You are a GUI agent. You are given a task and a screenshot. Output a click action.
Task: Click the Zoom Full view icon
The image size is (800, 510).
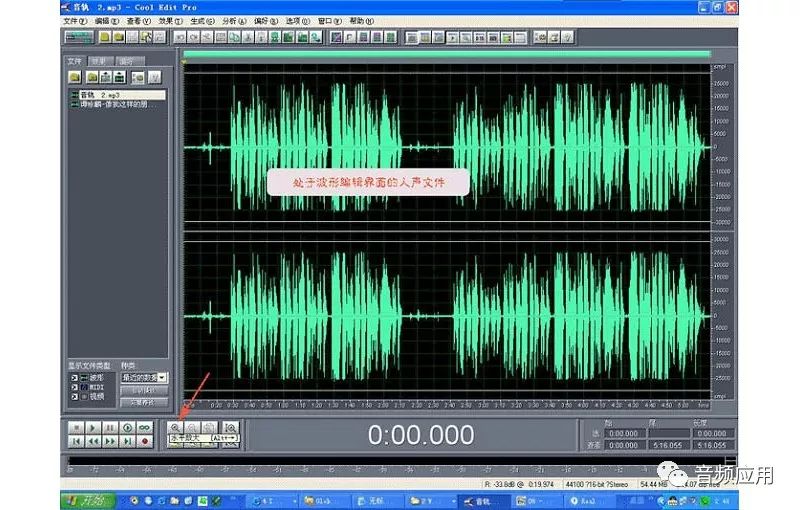[210, 427]
